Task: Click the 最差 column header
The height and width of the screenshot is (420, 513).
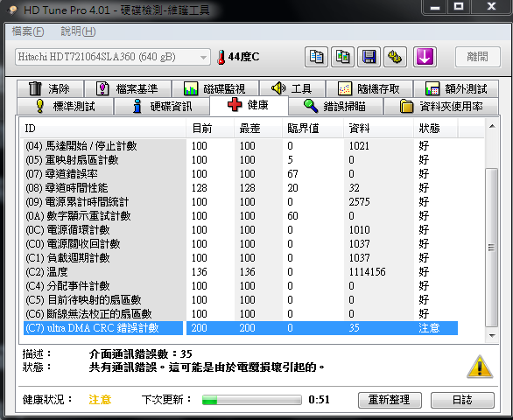Action: click(257, 129)
